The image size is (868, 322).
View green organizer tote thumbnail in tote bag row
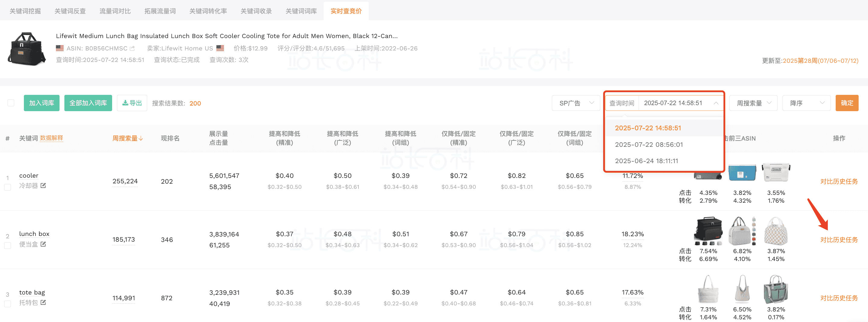pos(776,289)
